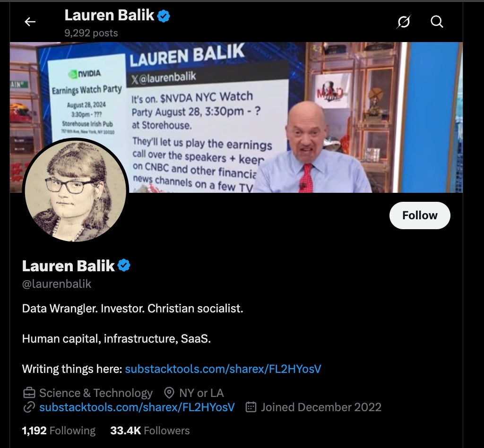484x448 pixels.
Task: Open substacktools.com link in profile details
Action: [137, 407]
